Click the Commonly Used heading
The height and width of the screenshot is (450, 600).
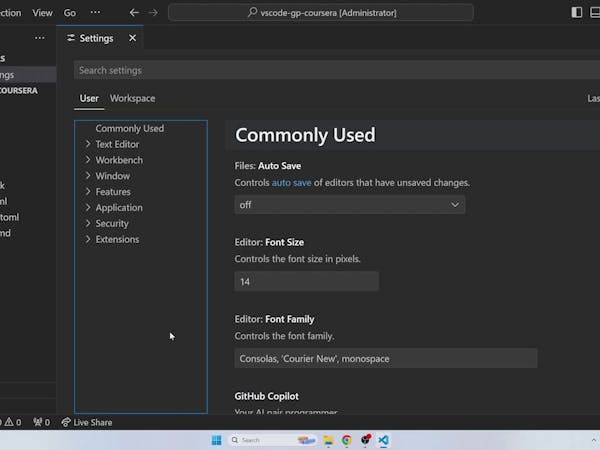pos(305,135)
